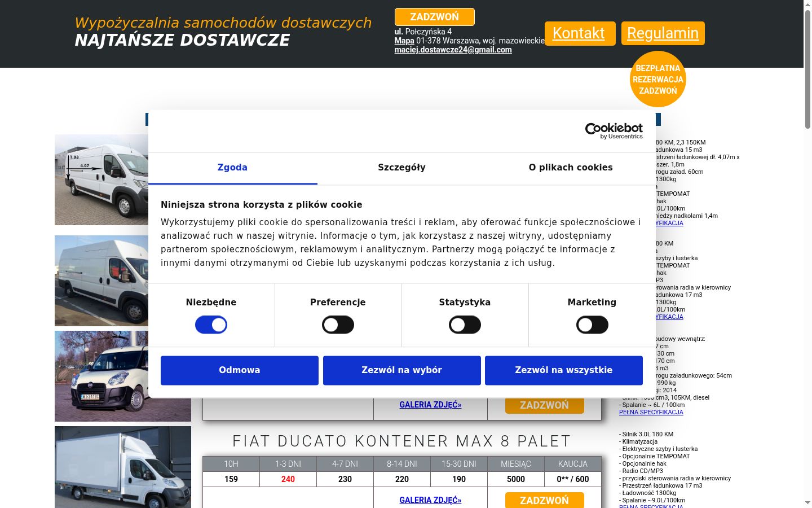Open the O plikach cookies tab

pos(571,168)
